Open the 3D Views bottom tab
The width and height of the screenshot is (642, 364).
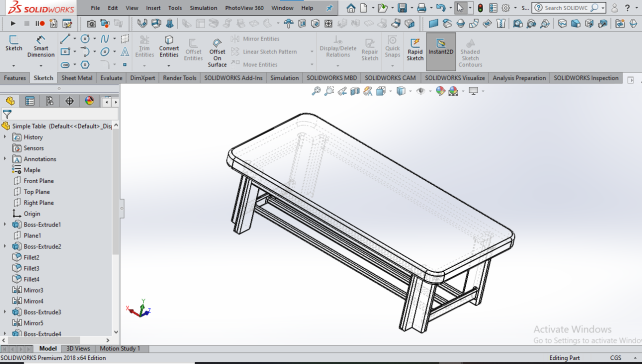coord(78,348)
